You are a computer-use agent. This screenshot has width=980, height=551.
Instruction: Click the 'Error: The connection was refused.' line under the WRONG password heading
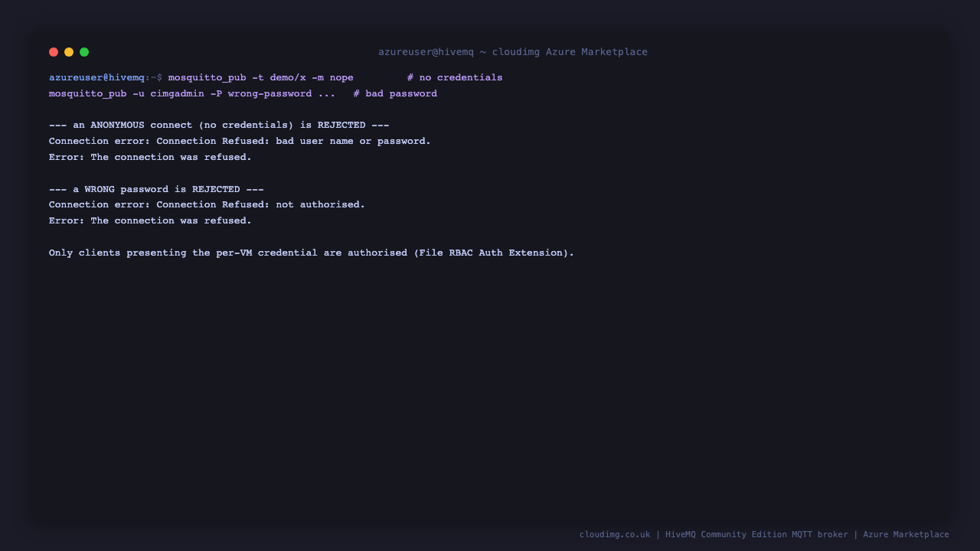pos(150,221)
